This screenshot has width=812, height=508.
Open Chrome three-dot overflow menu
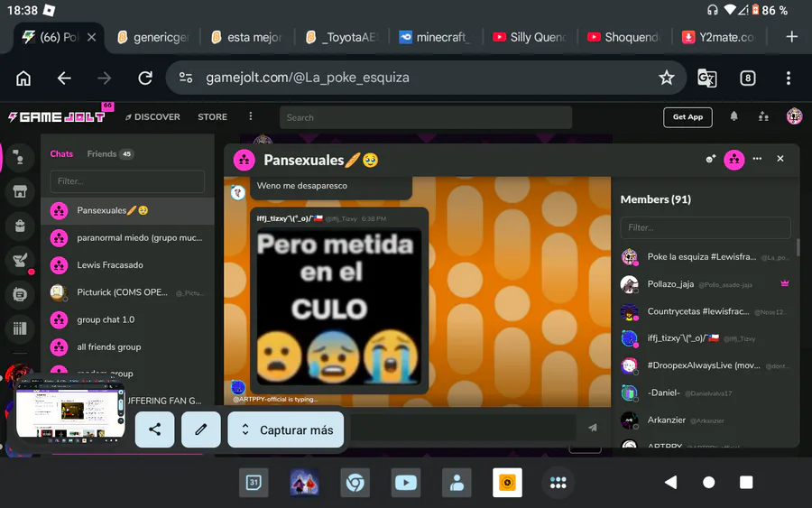point(789,79)
